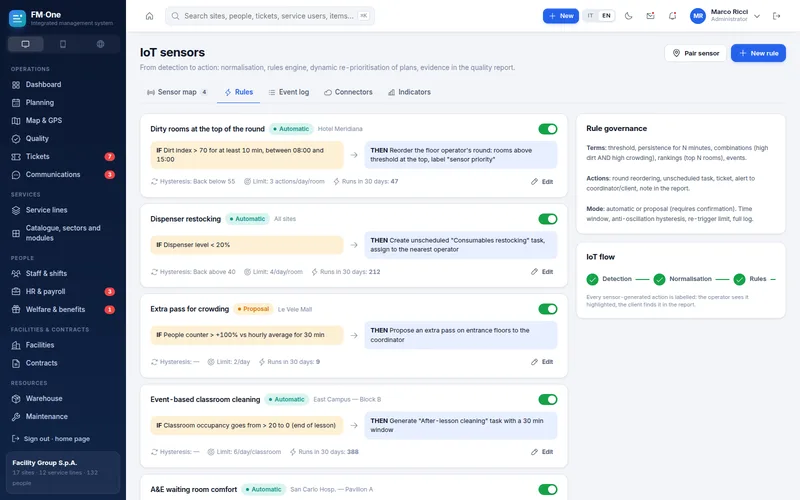The image size is (800, 500).
Task: Click Normalisation step in IoT flow
Action: click(x=683, y=279)
